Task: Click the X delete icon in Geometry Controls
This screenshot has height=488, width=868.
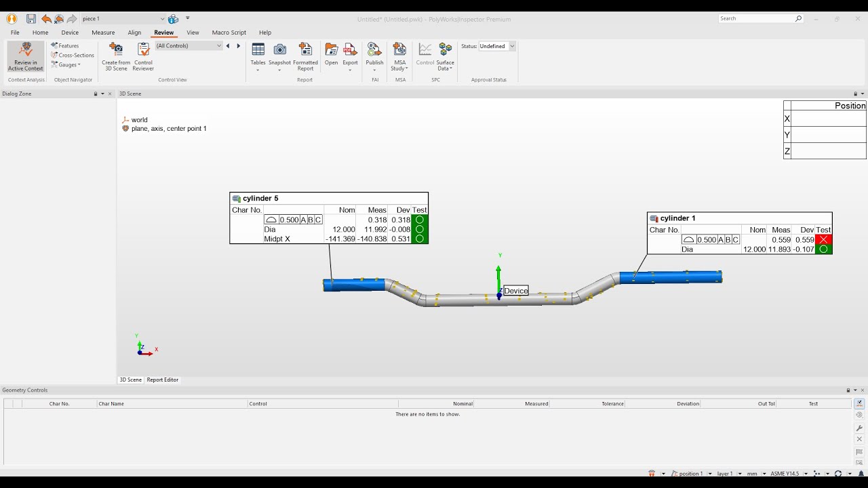Action: 859,440
